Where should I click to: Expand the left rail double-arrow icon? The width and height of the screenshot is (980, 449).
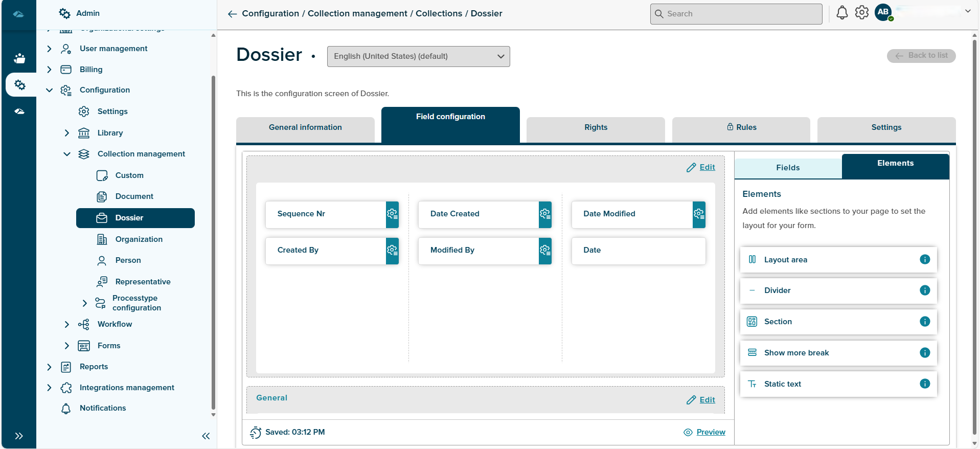[x=19, y=436]
